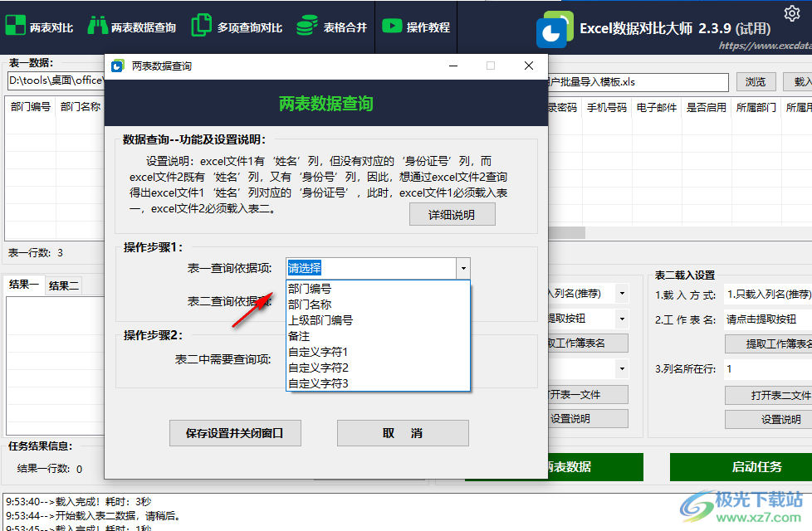
Task: Switch to the 结果二 tab
Action: coord(64,285)
